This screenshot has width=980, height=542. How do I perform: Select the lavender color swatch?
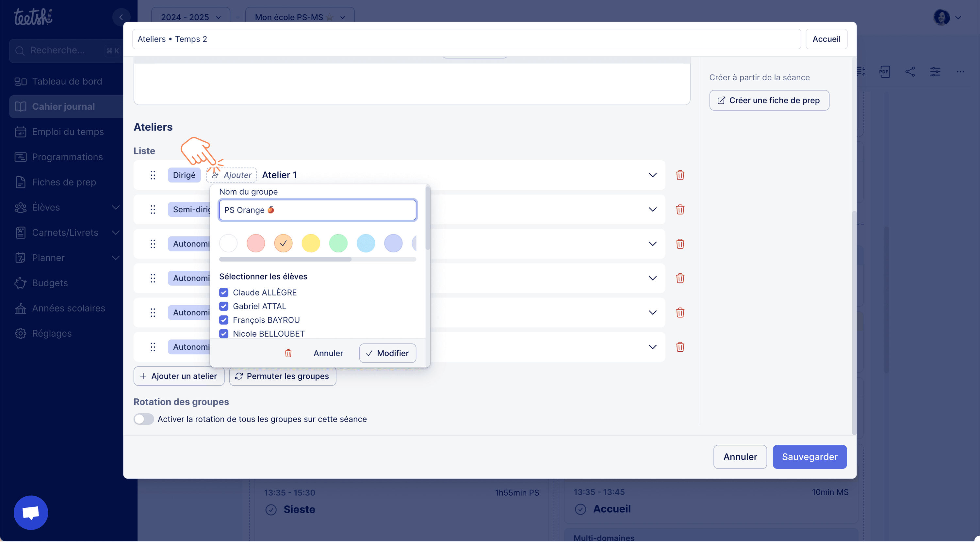(393, 243)
